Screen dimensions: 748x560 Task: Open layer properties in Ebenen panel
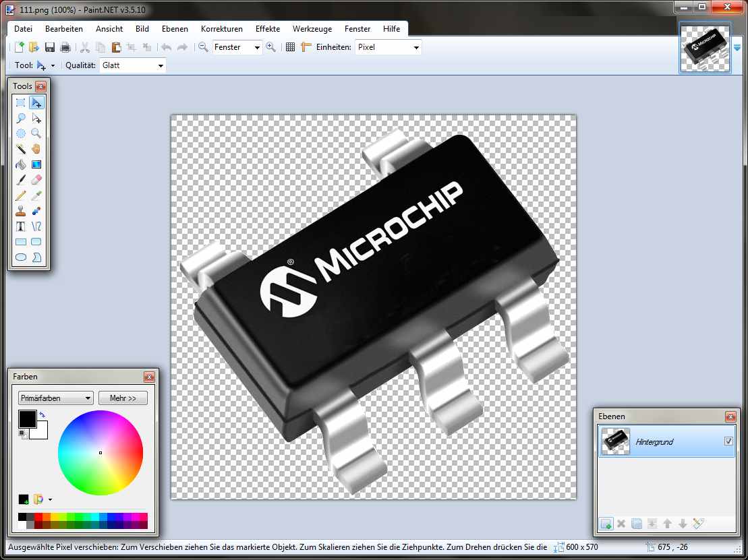699,524
